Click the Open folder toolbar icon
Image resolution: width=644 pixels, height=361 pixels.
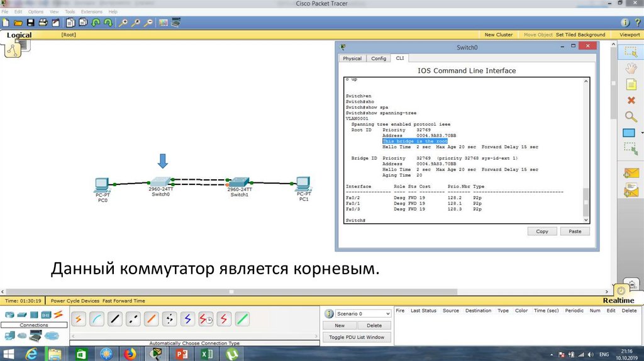click(18, 23)
